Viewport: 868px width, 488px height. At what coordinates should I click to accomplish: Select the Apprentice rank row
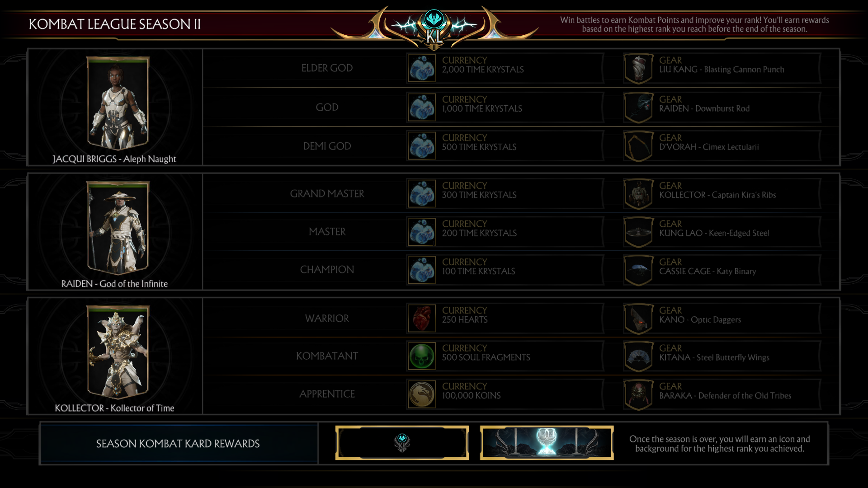tap(521, 394)
